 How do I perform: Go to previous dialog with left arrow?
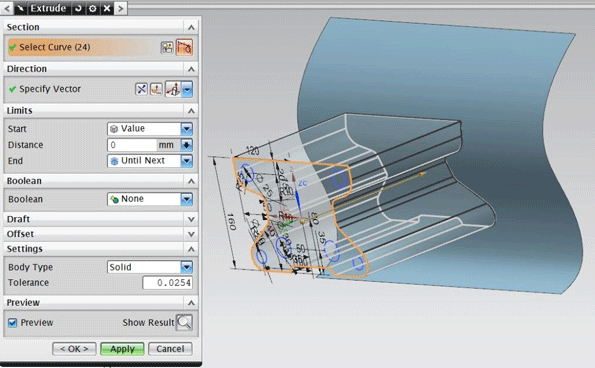pos(7,8)
